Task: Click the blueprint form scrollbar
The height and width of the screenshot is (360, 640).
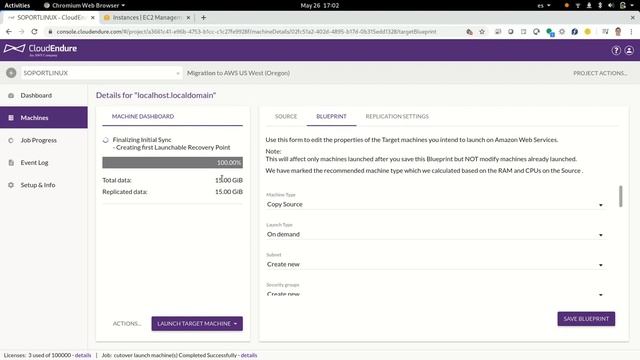Action: pos(620,196)
